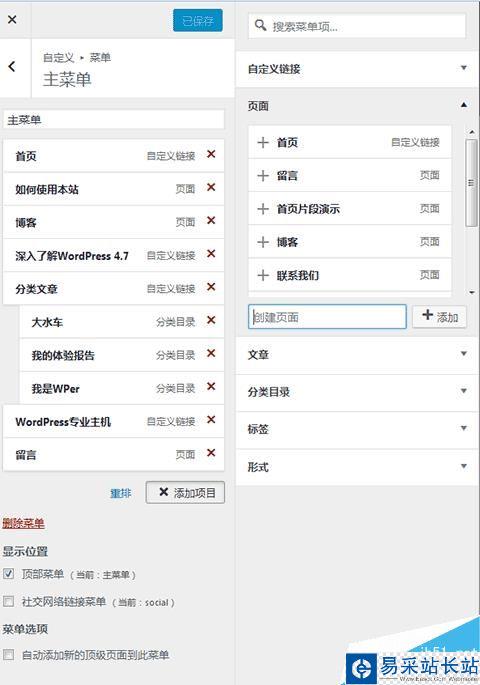Open the 分类文章 menu item

(x=114, y=289)
